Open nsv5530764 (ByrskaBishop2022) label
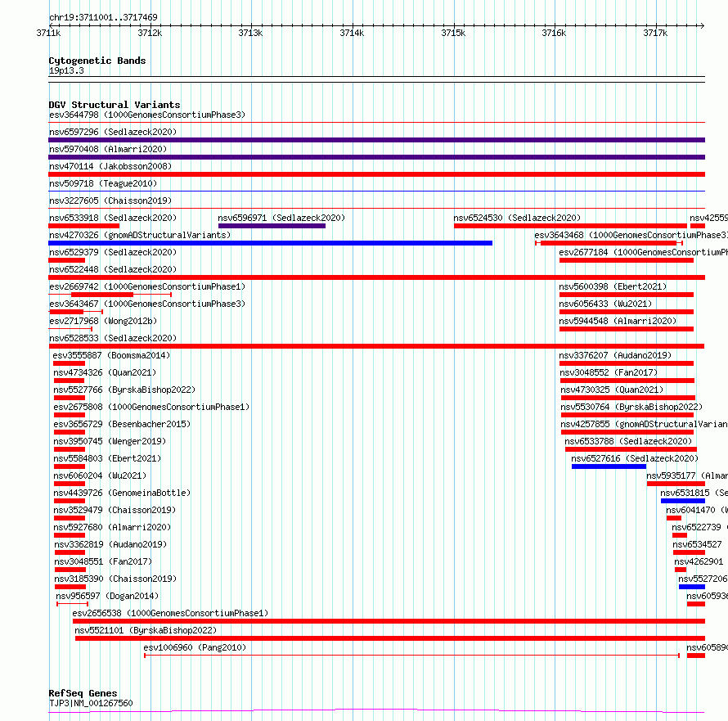Viewport: 728px width, 721px height. tap(631, 407)
